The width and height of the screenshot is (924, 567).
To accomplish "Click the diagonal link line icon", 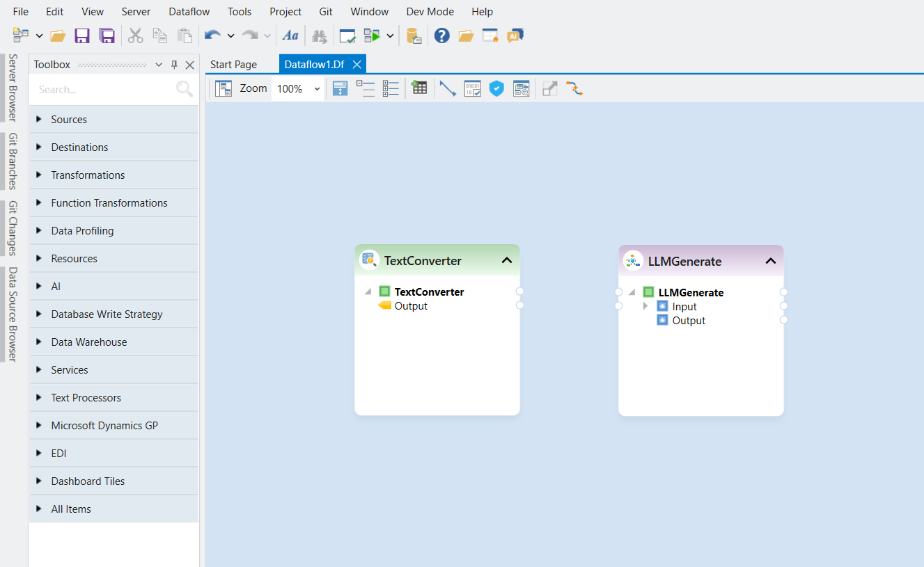I will [x=448, y=88].
